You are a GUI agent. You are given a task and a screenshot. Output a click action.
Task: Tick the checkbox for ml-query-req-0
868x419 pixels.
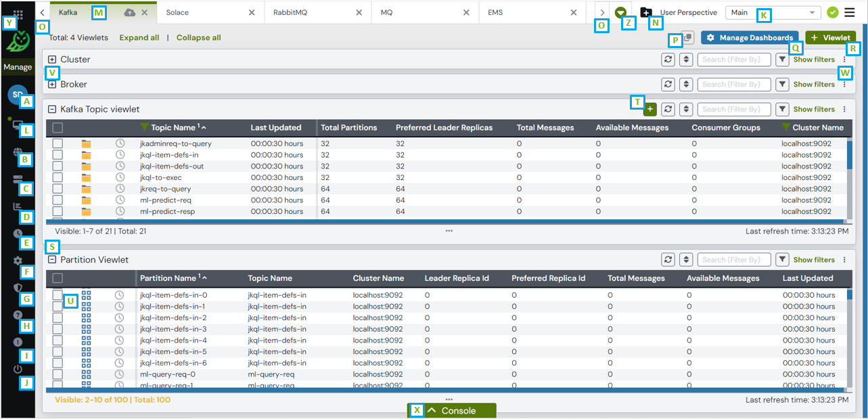(58, 374)
